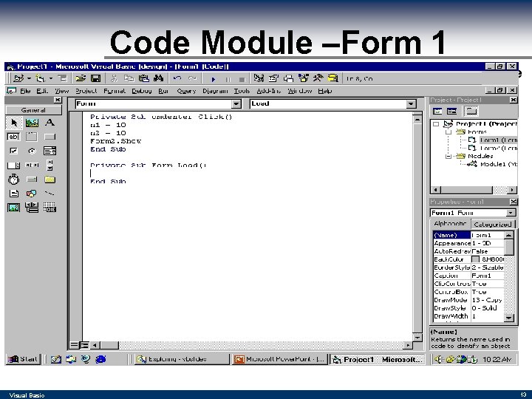Select the Pointer tool in toolbox

click(14, 123)
